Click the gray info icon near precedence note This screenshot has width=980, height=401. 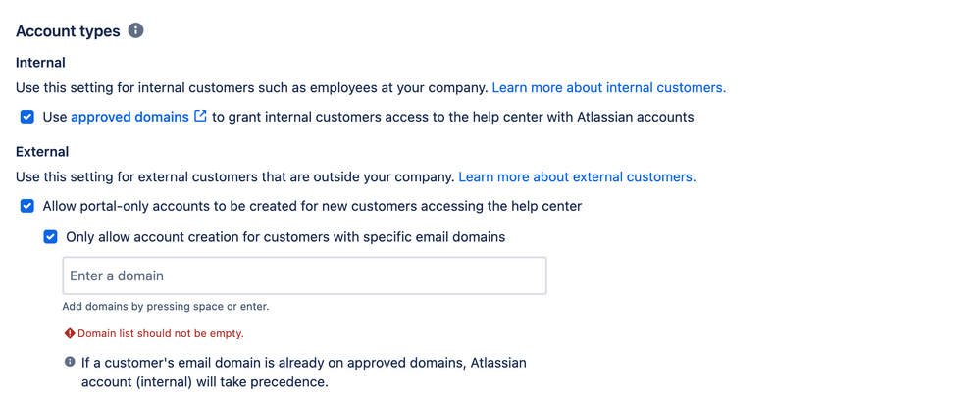coord(70,363)
